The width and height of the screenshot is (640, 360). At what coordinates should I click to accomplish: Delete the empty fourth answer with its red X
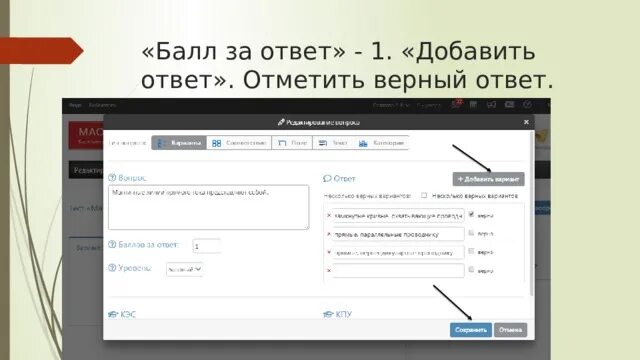[x=329, y=271]
